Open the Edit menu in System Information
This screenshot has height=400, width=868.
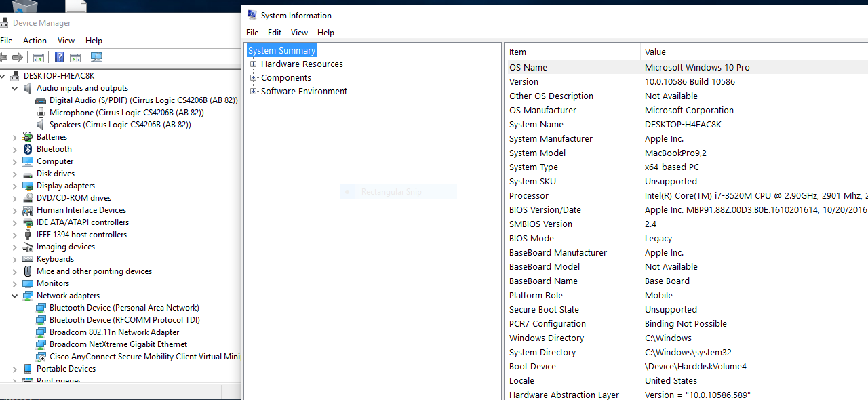point(275,33)
